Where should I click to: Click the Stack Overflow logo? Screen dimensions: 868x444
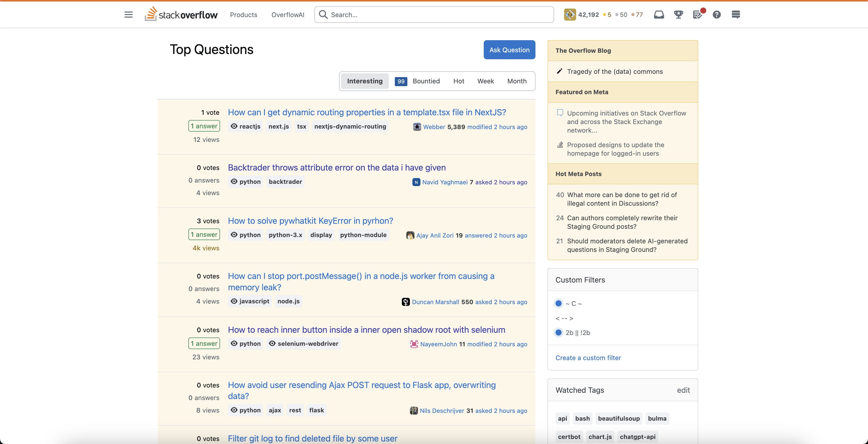(x=181, y=15)
